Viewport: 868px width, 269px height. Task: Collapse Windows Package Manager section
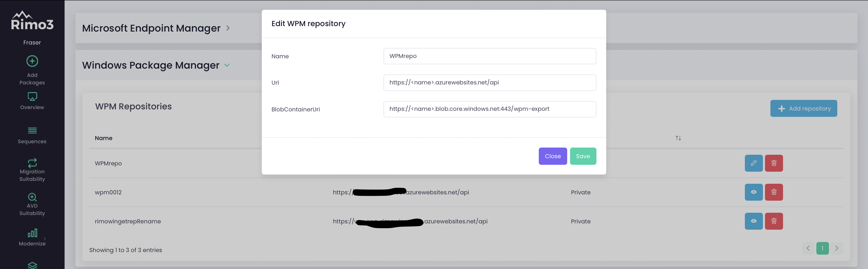227,65
